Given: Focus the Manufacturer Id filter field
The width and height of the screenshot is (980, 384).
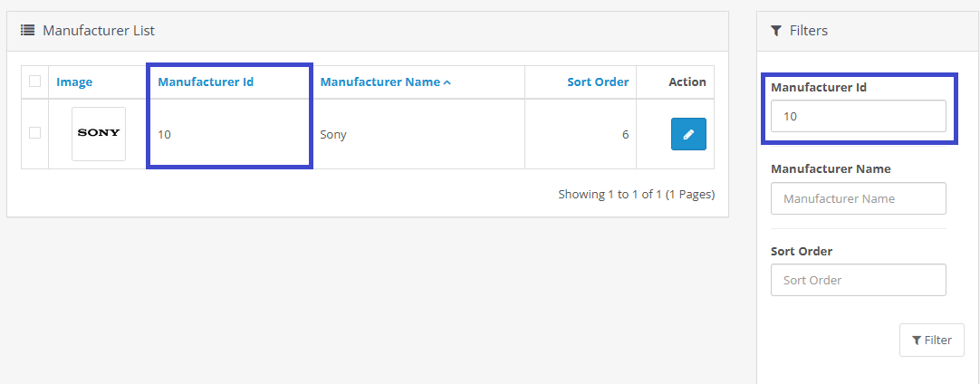Looking at the screenshot, I should (858, 117).
